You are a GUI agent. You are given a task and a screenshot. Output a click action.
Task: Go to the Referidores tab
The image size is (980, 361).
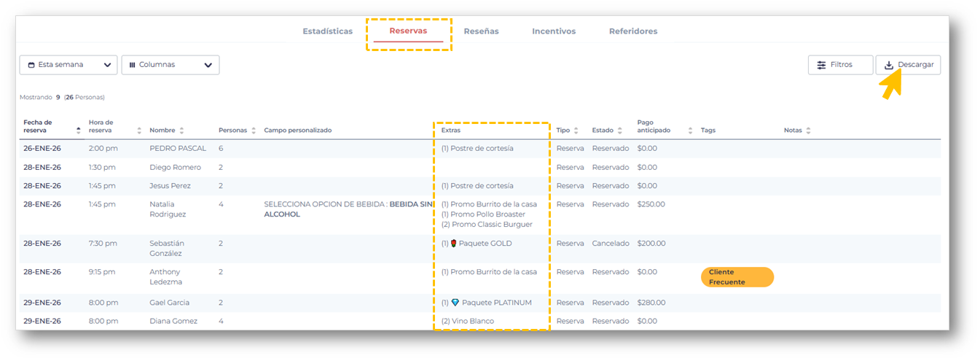(x=633, y=31)
